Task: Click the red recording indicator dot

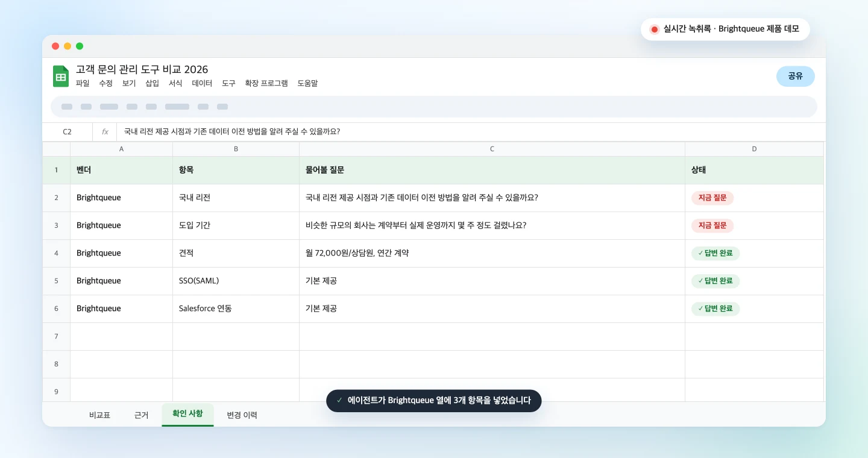Action: (x=655, y=30)
